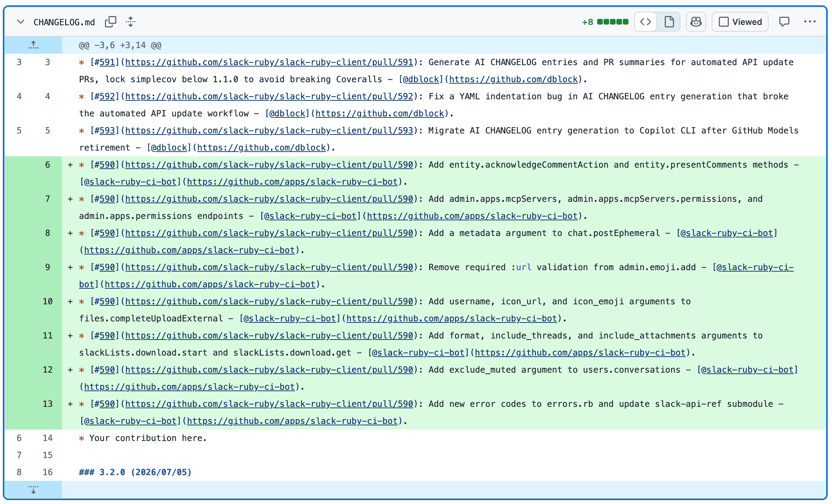Screen dimensions: 832x504
Task: Copy the CHANGELOG.md file path
Action: (111, 22)
